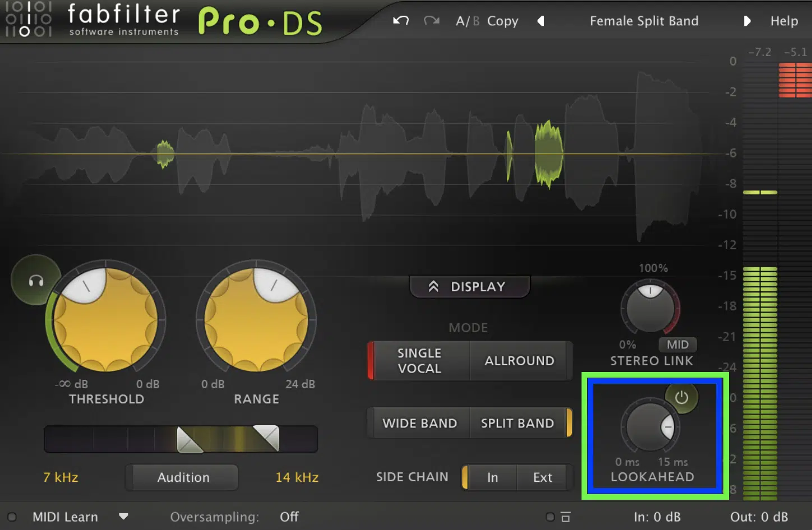Viewport: 812px width, 530px height.
Task: Click the MIDI Learn indicator circle
Action: click(x=12, y=517)
